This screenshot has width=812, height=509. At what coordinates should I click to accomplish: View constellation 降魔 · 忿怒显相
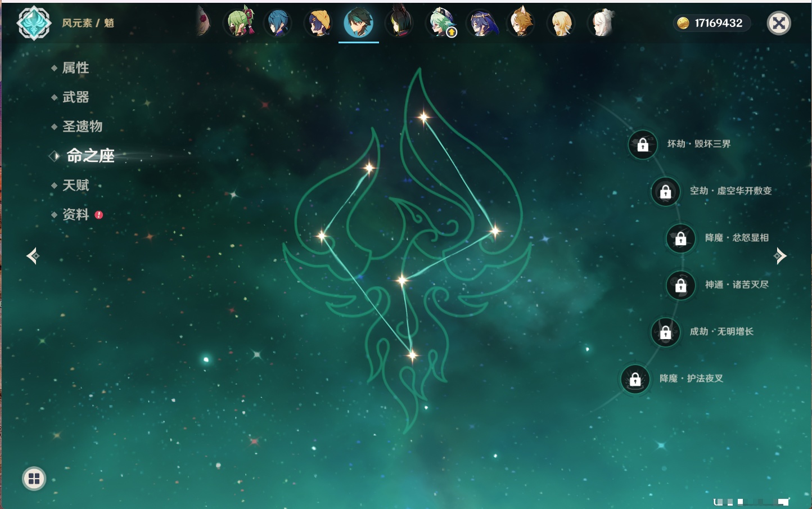[737, 238]
